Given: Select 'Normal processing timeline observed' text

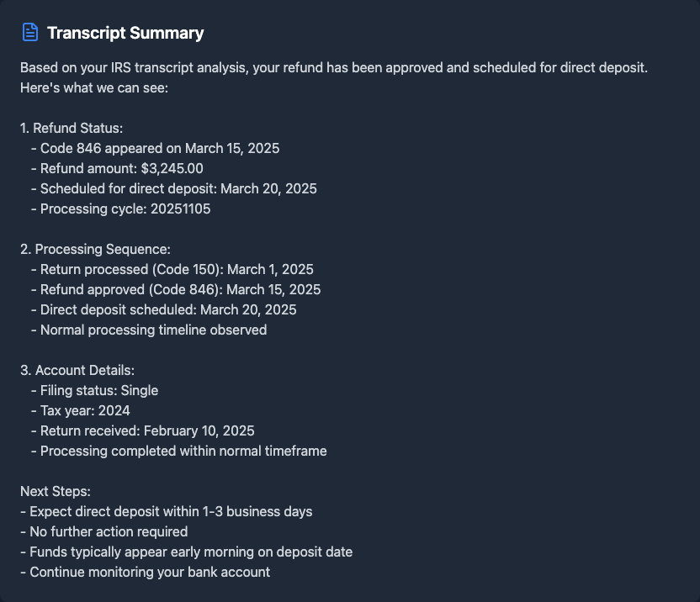Looking at the screenshot, I should tap(153, 330).
